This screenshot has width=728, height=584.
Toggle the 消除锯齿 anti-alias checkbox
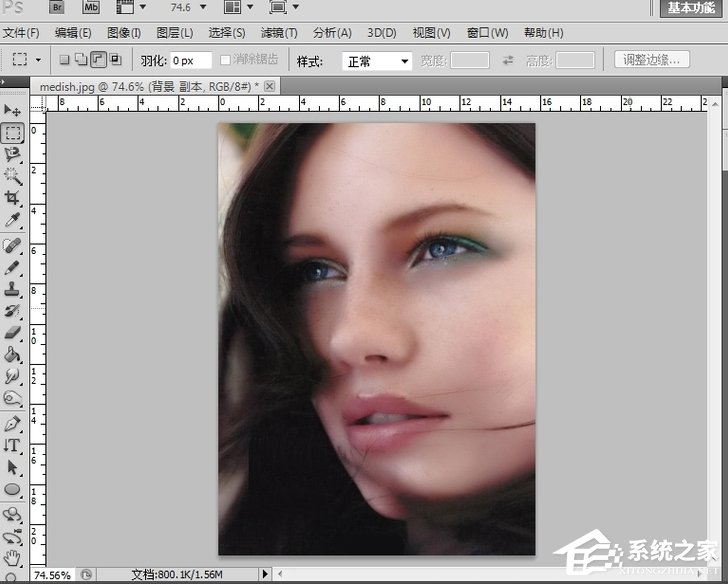225,60
